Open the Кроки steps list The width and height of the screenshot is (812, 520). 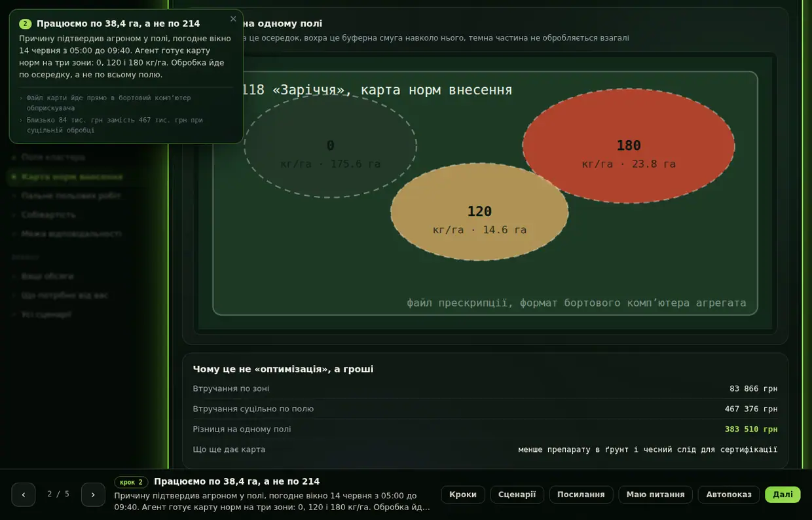[x=463, y=494]
